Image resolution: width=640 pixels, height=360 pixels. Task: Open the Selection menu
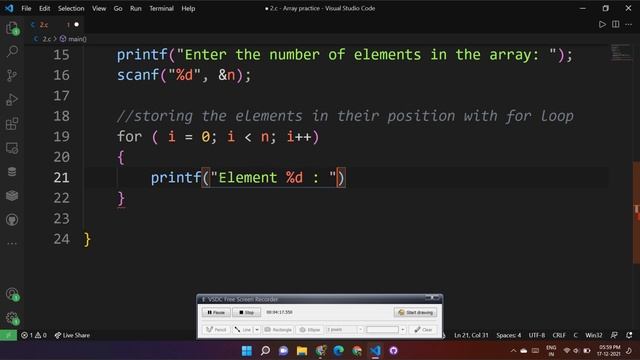[71, 8]
